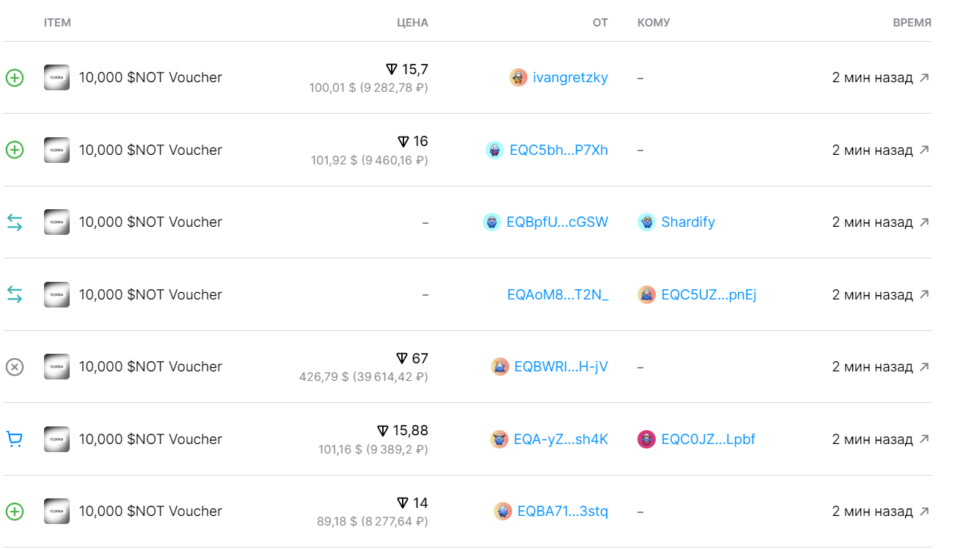Click the shopping cart sale icon
Image resolution: width=980 pixels, height=549 pixels.
15,440
